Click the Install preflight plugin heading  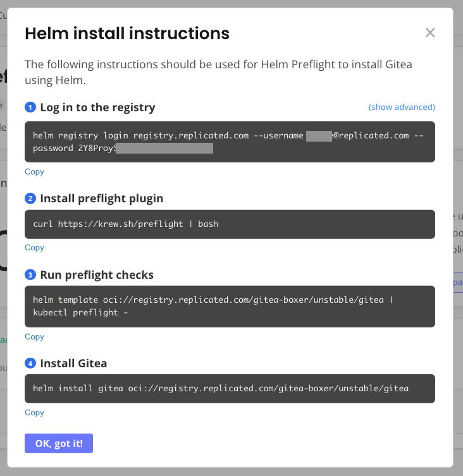[101, 198]
